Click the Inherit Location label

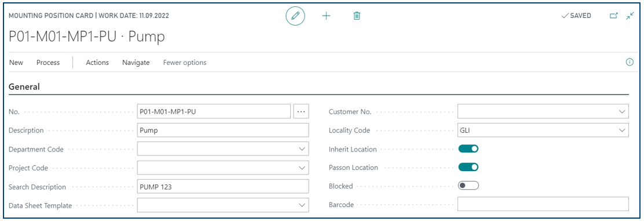353,150
